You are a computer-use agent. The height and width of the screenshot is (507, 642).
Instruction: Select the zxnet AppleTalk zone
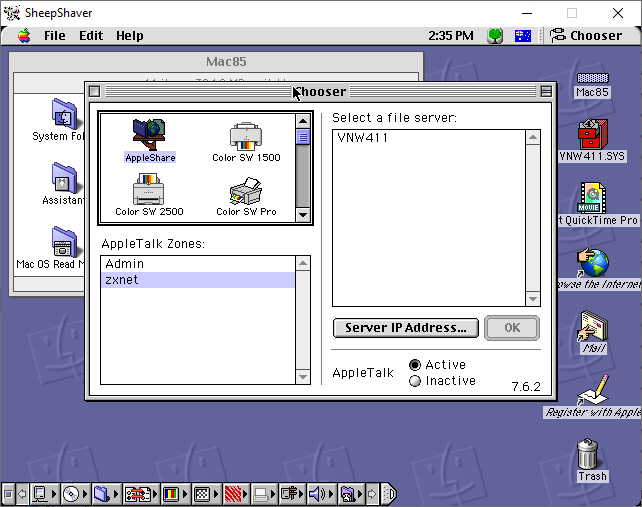tap(198, 280)
